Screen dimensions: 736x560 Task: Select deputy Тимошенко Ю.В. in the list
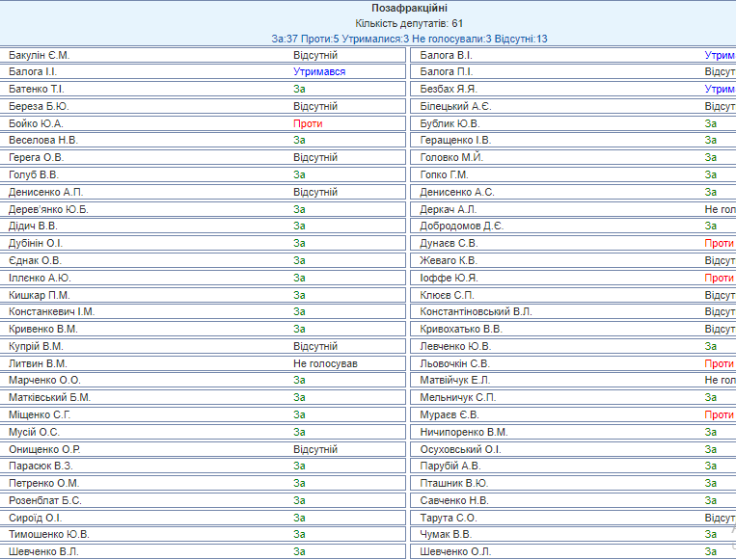point(49,534)
